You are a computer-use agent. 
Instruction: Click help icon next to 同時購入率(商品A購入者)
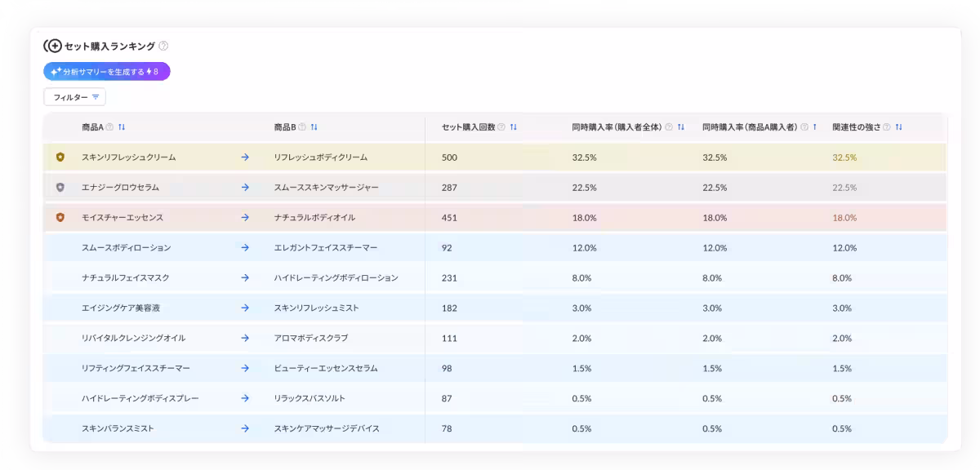804,126
